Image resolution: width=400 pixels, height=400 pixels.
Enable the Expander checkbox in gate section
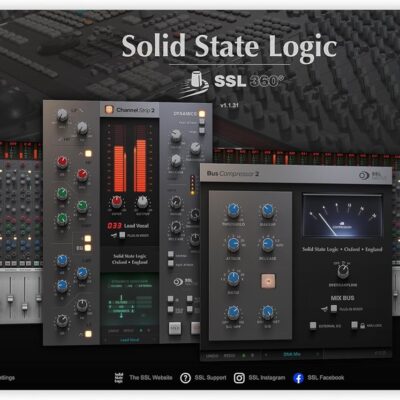point(171,255)
